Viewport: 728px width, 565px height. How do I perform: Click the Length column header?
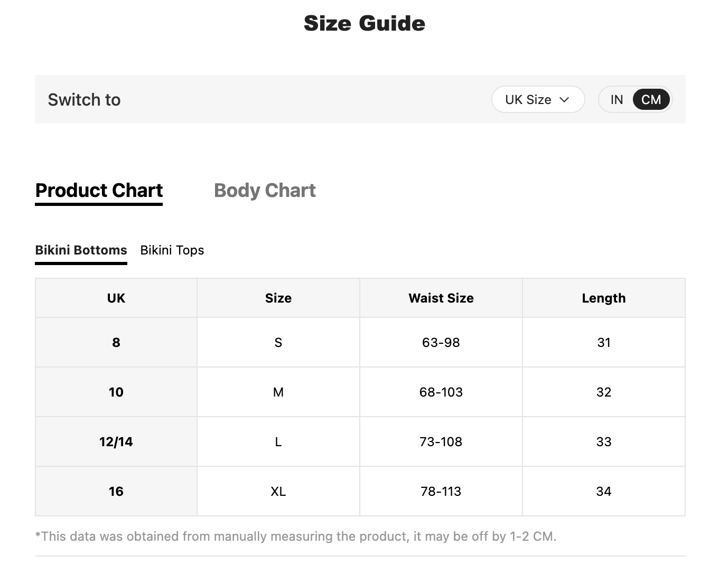coord(604,298)
